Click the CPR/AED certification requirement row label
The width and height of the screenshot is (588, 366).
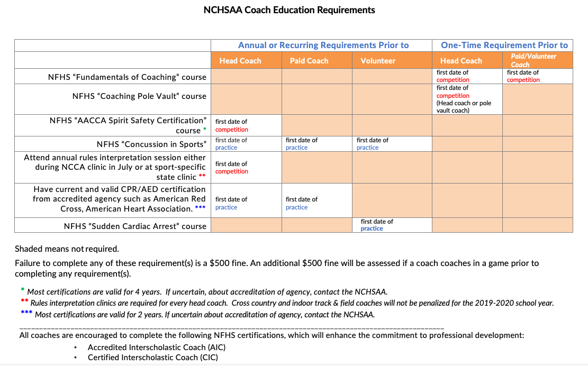tap(119, 199)
